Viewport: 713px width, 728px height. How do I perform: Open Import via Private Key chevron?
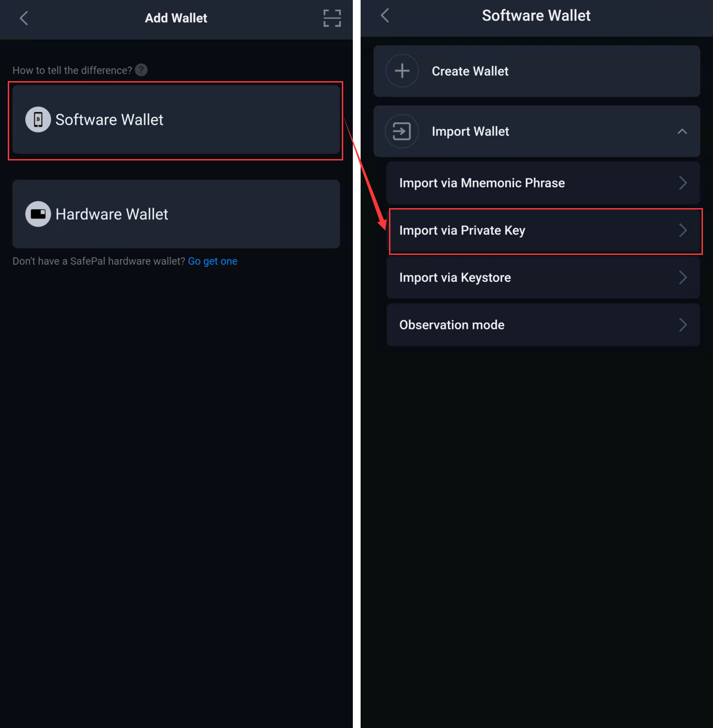683,230
